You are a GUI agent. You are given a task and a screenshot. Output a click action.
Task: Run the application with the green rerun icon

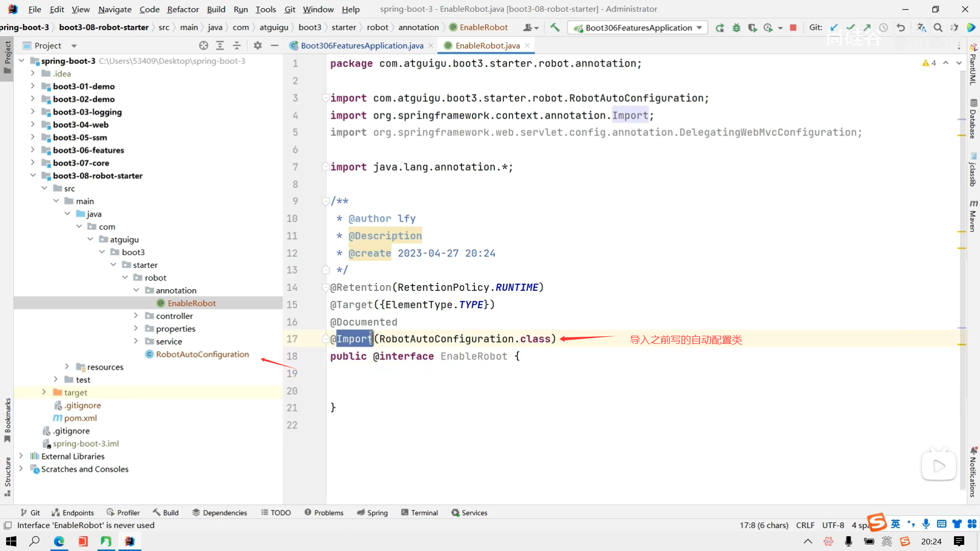[x=720, y=28]
